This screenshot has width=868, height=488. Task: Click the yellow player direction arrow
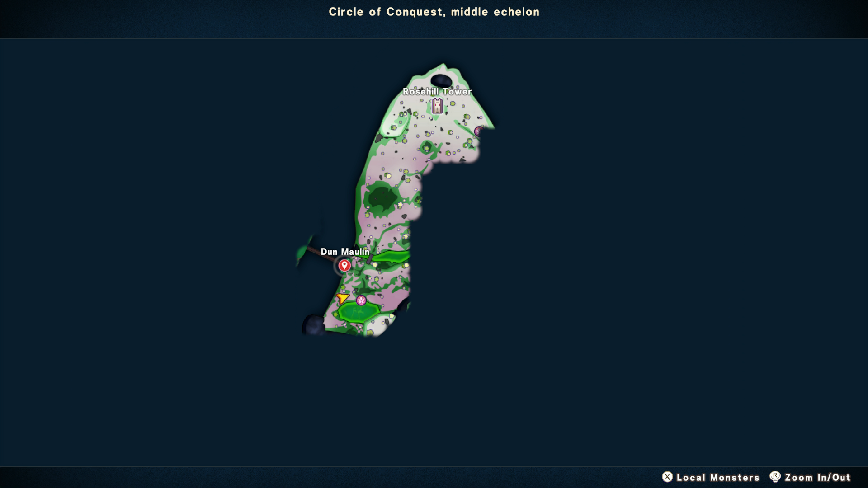pos(343,298)
